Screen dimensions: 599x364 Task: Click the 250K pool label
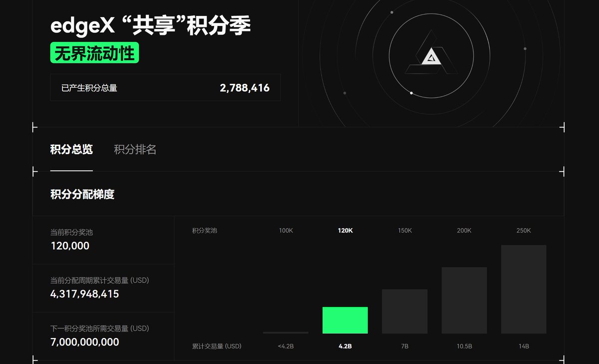pos(524,231)
